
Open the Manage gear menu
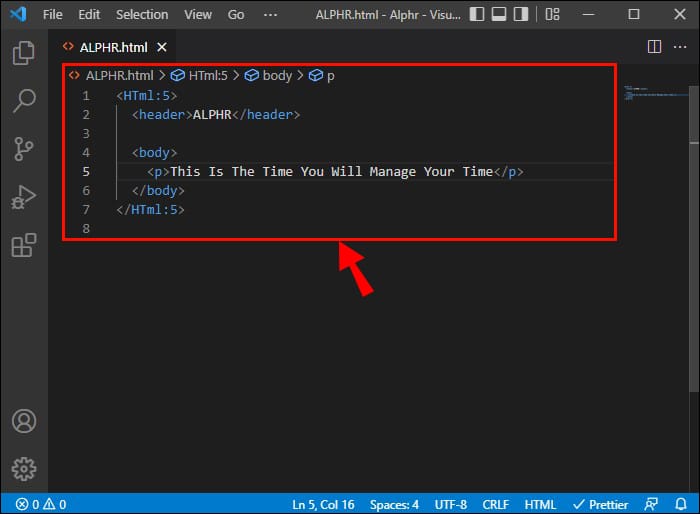pos(23,467)
